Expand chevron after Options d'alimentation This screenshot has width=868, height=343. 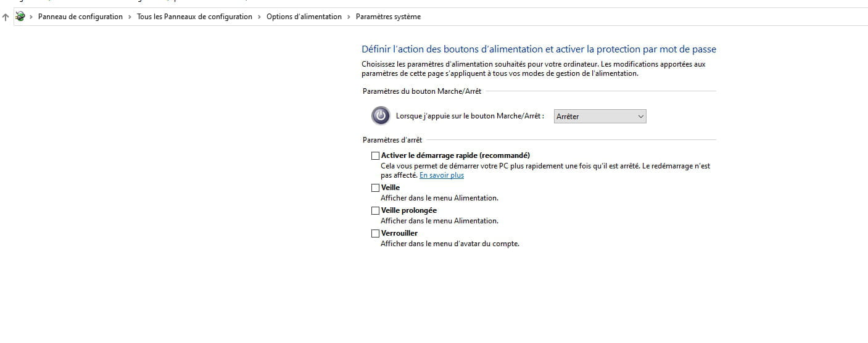(x=349, y=17)
